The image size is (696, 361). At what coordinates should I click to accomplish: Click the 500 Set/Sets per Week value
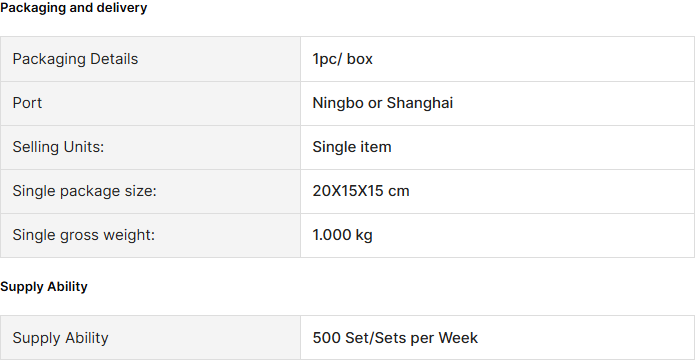pyautogui.click(x=395, y=338)
